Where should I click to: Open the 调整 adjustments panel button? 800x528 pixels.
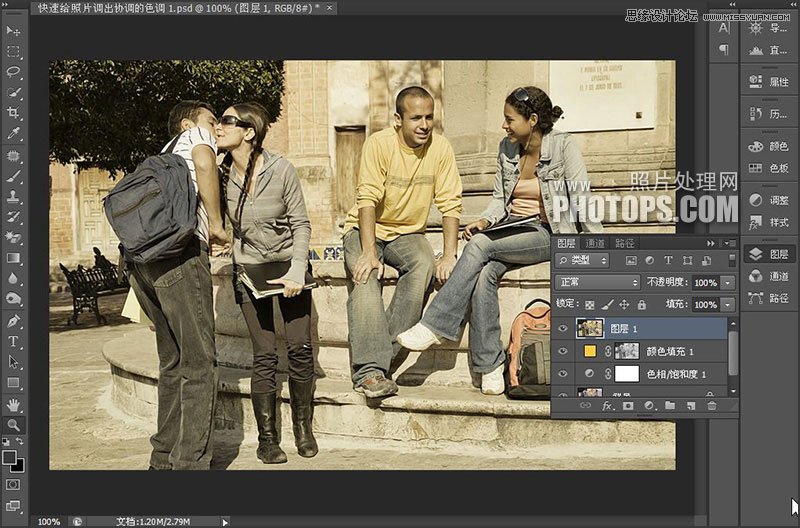(x=768, y=200)
